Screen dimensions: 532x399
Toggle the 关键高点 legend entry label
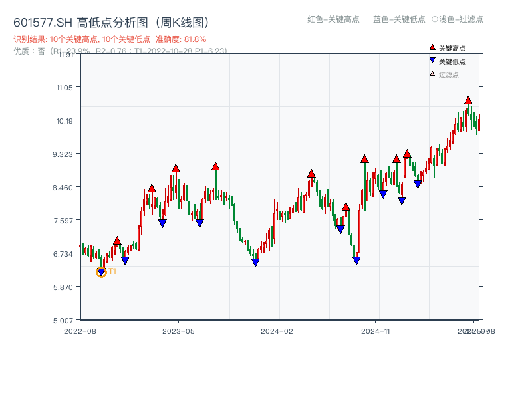click(x=452, y=48)
